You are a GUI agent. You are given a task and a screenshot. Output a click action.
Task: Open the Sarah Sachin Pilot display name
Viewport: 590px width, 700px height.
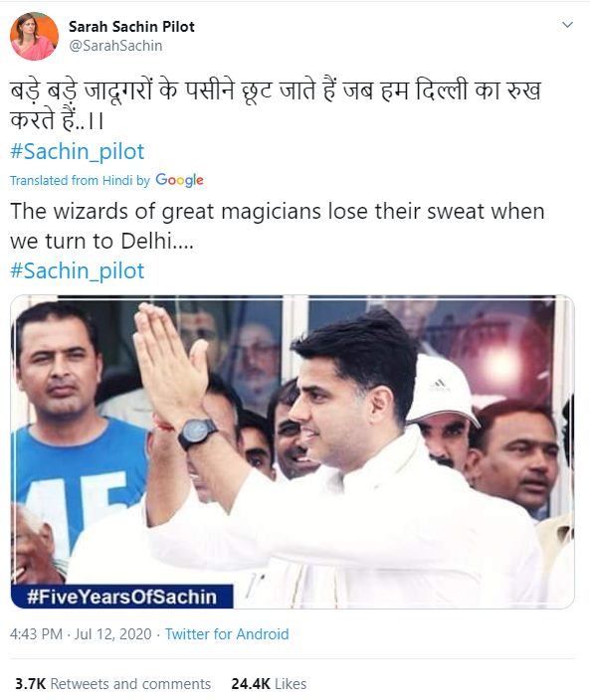tap(131, 27)
